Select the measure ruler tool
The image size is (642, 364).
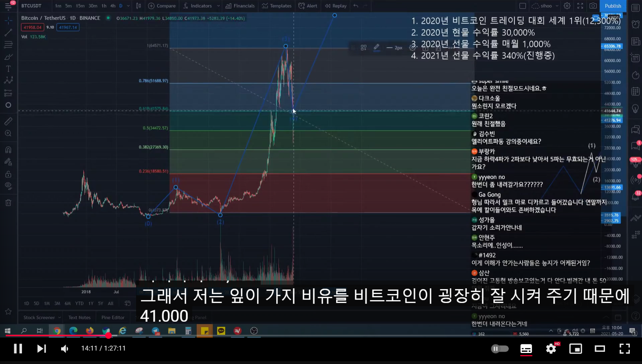click(8, 121)
